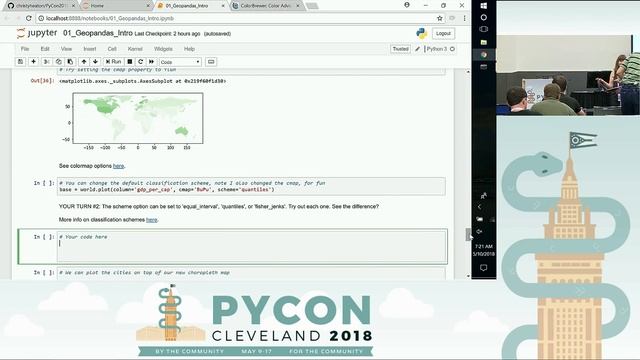Cut selected cells using the scissors icon
The height and width of the screenshot is (360, 640).
(x=47, y=62)
